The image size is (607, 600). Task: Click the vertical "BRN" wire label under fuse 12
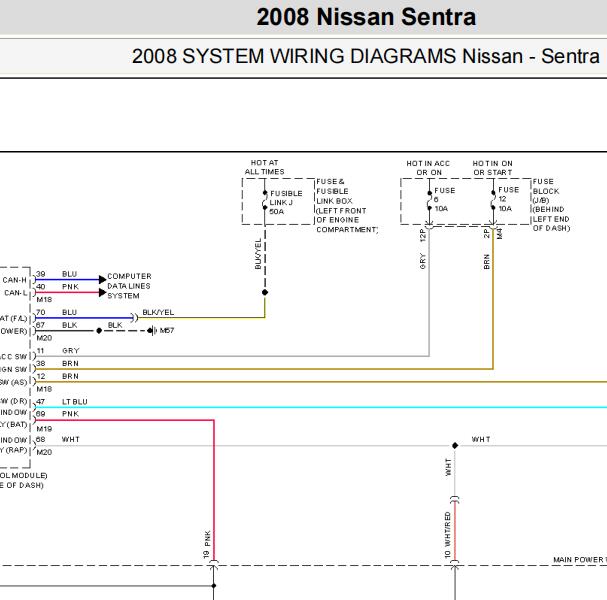tap(487, 262)
